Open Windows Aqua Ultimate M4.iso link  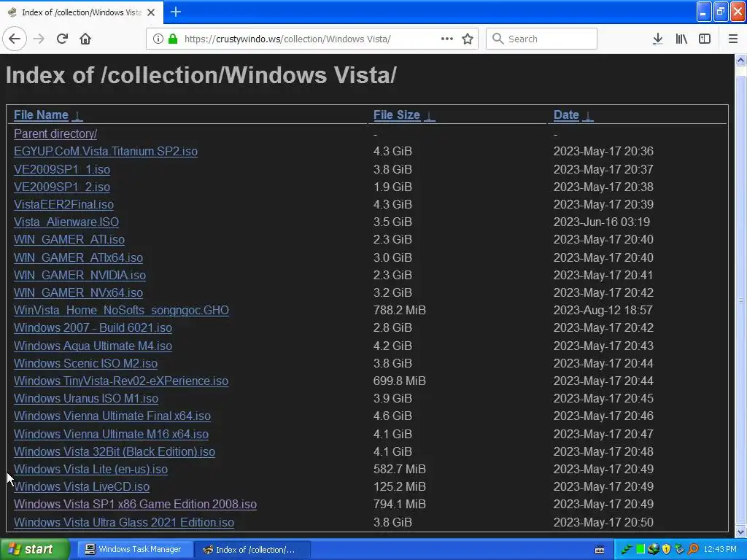[x=93, y=346]
